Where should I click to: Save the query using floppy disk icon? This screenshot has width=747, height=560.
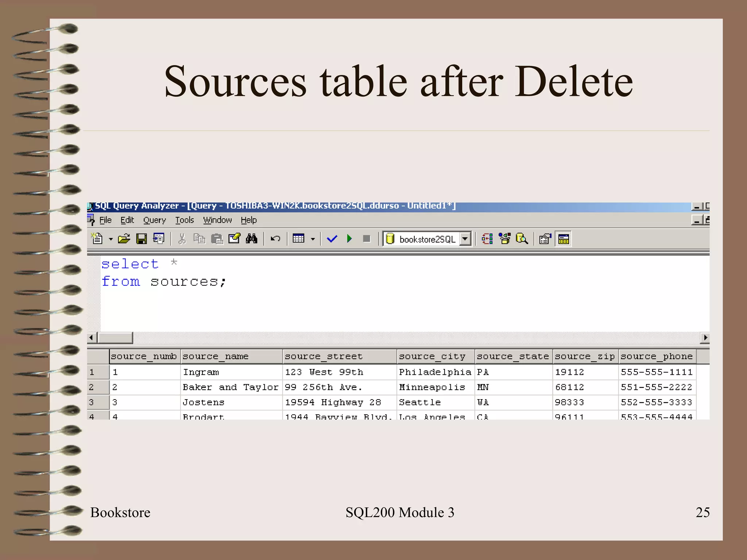(x=141, y=239)
